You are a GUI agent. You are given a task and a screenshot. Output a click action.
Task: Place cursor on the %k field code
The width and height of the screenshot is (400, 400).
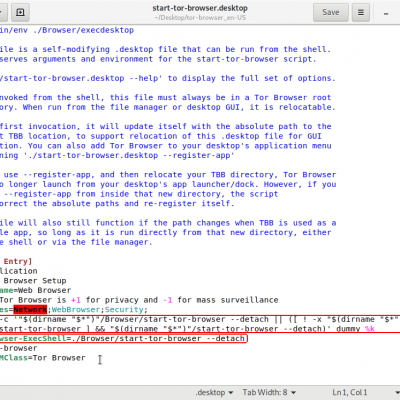(370, 329)
